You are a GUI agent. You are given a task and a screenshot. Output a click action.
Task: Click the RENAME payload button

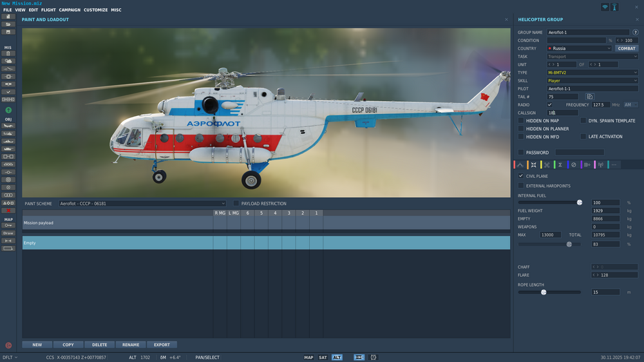click(x=131, y=345)
